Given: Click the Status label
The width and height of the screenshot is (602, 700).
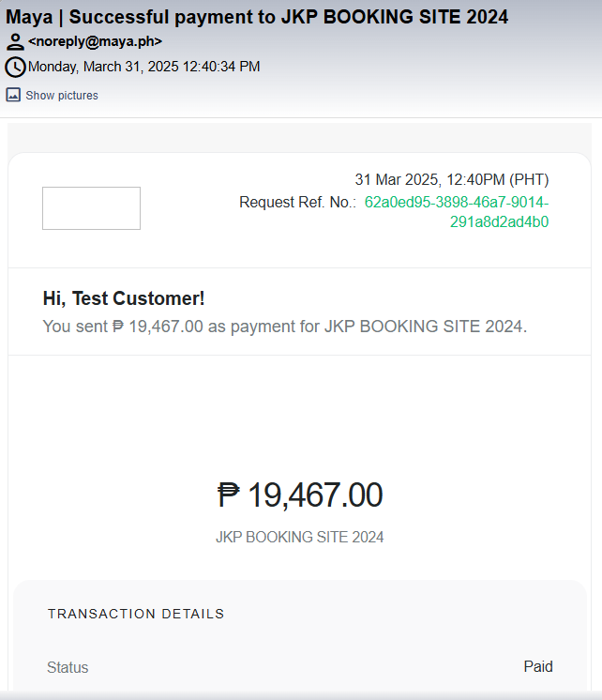Looking at the screenshot, I should point(68,668).
